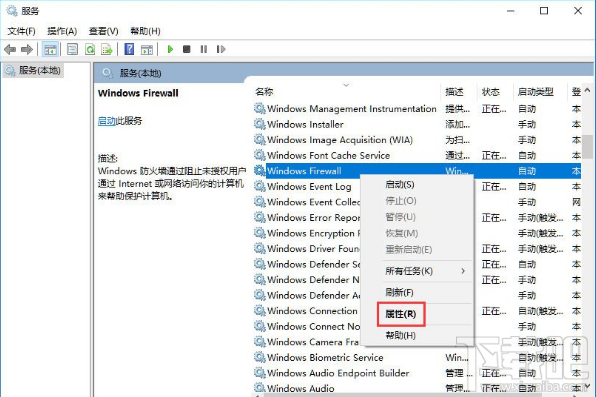Click gear icon of Windows Management Instrumentation

pyautogui.click(x=260, y=109)
